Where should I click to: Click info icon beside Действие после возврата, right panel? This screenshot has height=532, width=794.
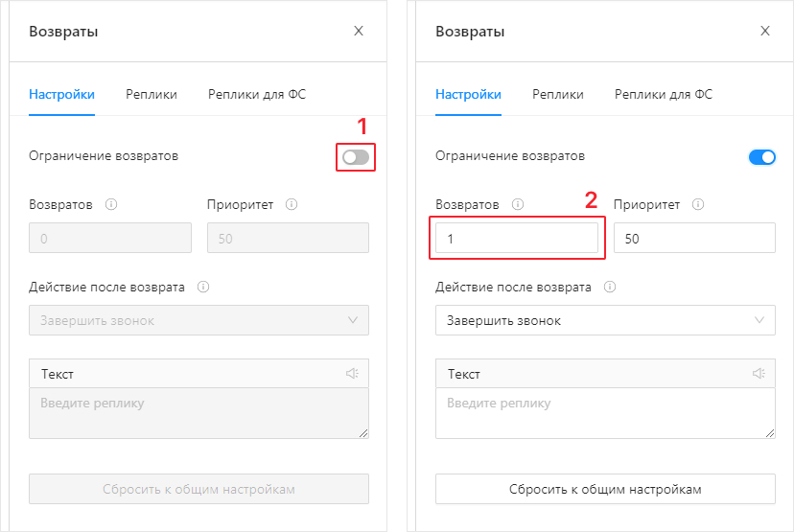[x=610, y=287]
